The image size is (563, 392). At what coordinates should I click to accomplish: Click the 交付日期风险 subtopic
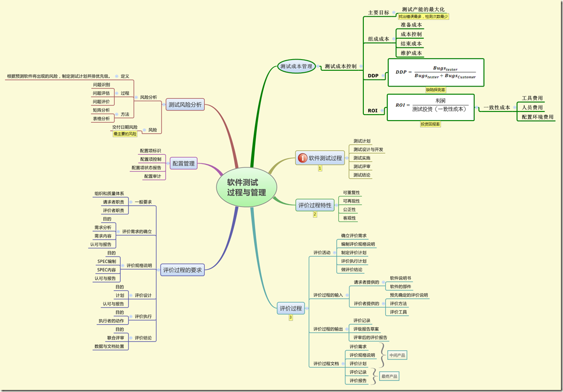(125, 127)
